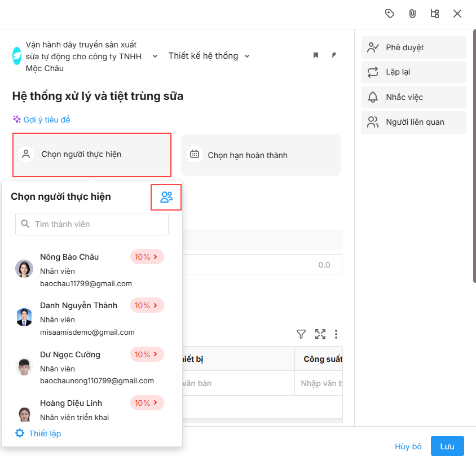Click email baochaunong110799@gmail.com
476x464 pixels.
pyautogui.click(x=97, y=381)
